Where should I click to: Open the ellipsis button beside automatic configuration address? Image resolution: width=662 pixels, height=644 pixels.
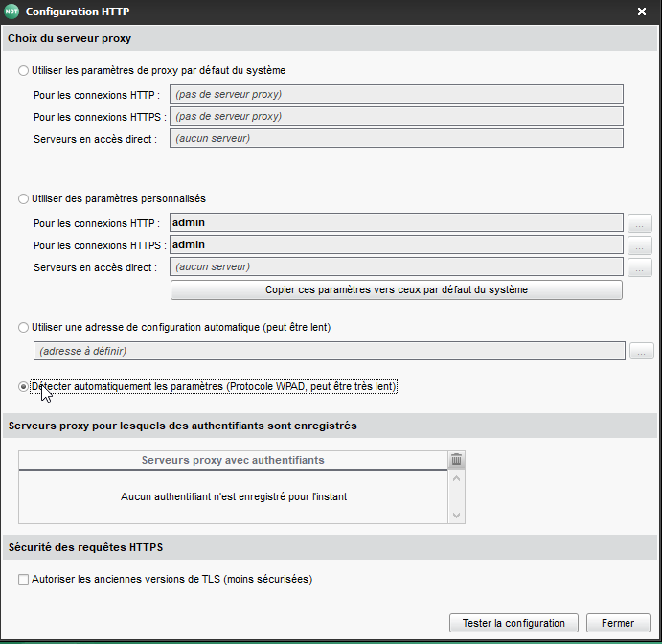642,352
